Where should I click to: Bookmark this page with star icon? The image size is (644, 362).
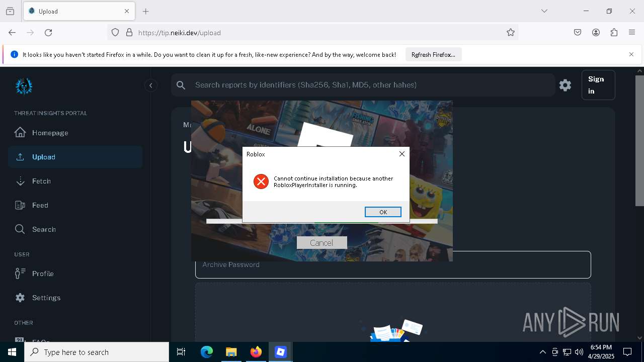511,32
